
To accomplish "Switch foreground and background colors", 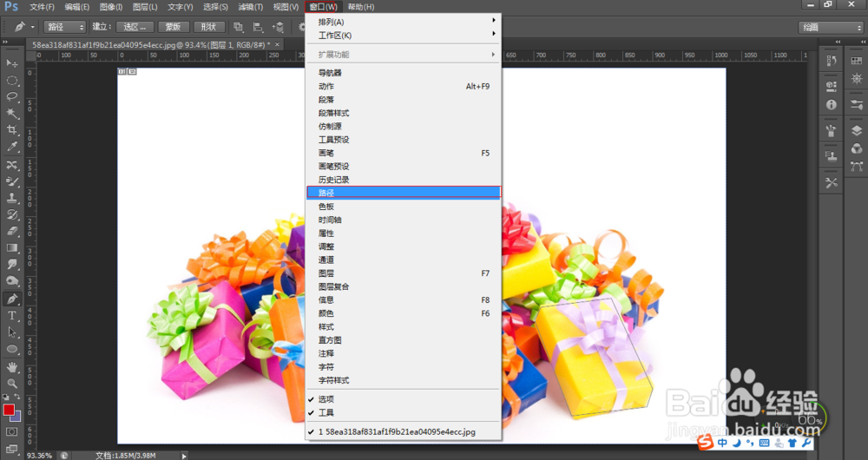I will 17,398.
